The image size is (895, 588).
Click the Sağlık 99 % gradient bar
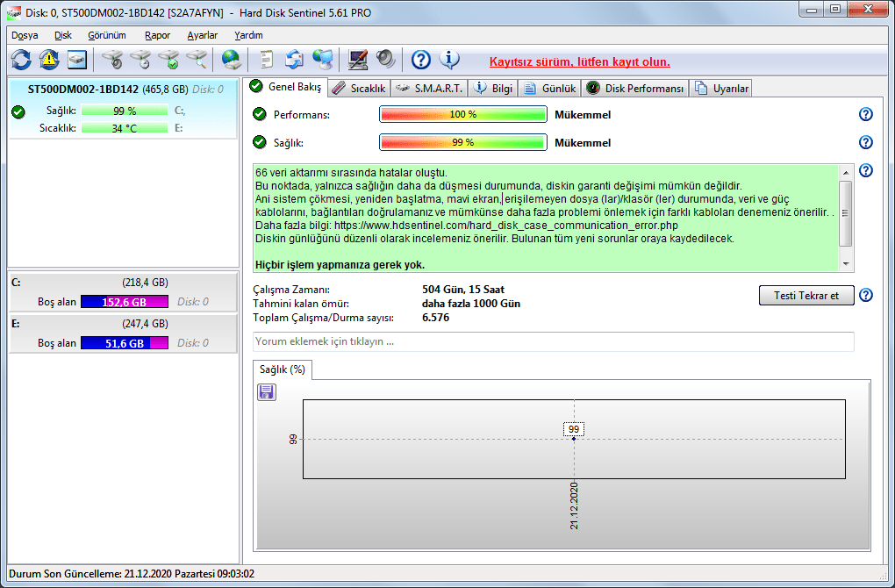pos(463,142)
